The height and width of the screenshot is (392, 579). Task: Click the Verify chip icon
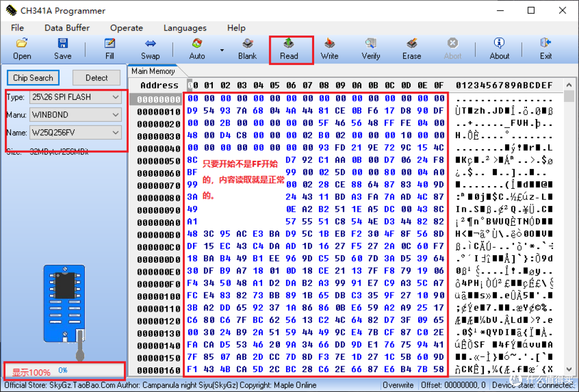[x=371, y=49]
